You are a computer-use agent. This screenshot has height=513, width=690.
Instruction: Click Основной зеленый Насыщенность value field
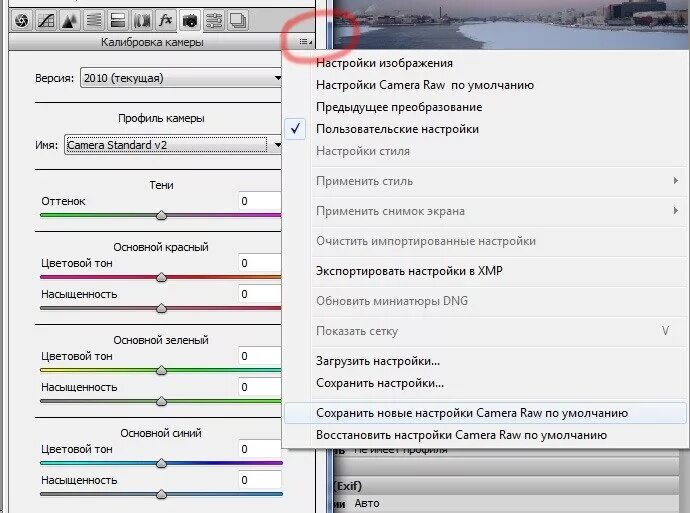[x=260, y=387]
